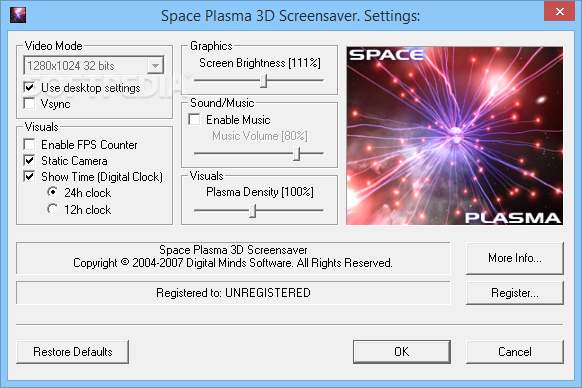Open the More Info button
This screenshot has height=388, width=582.
pyautogui.click(x=515, y=258)
